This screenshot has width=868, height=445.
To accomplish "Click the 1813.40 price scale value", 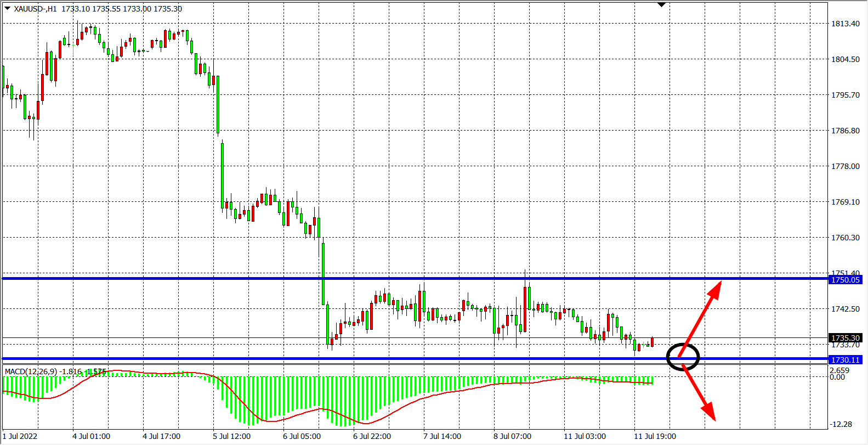I will 845,24.
